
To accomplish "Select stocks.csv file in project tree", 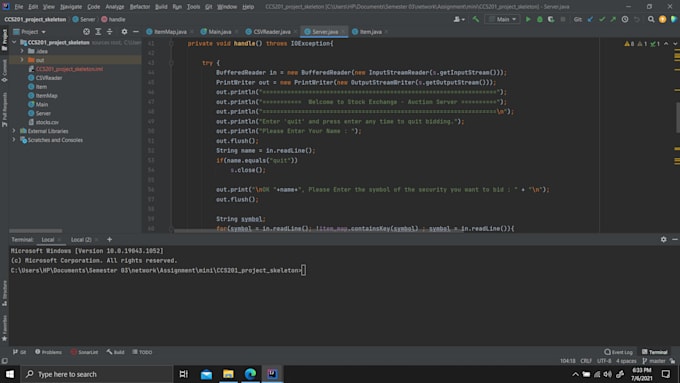I will (47, 122).
